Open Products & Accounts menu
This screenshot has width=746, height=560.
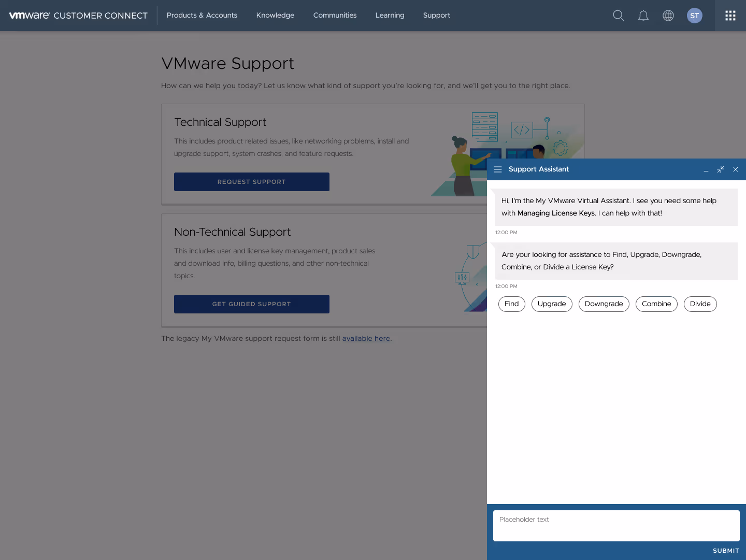point(202,16)
